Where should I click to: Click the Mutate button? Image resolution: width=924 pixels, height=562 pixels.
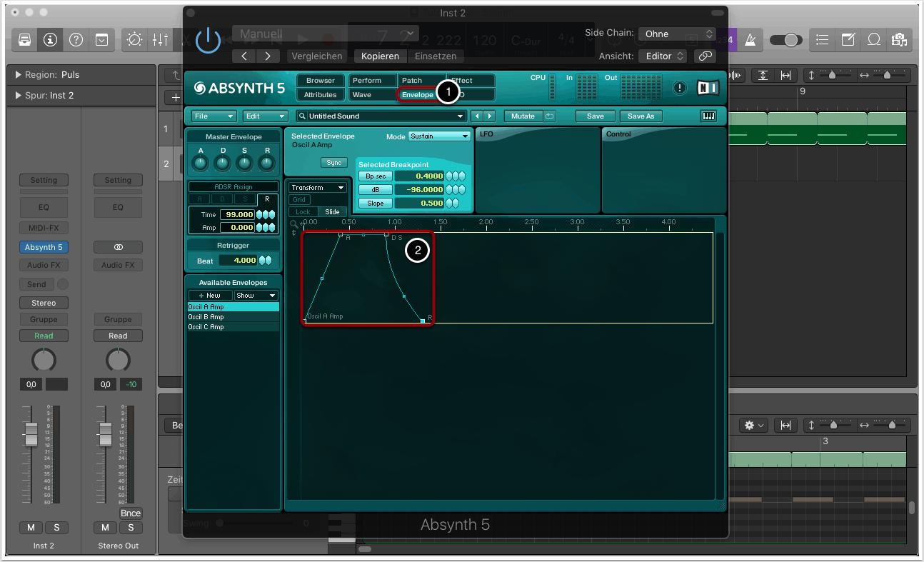point(523,116)
